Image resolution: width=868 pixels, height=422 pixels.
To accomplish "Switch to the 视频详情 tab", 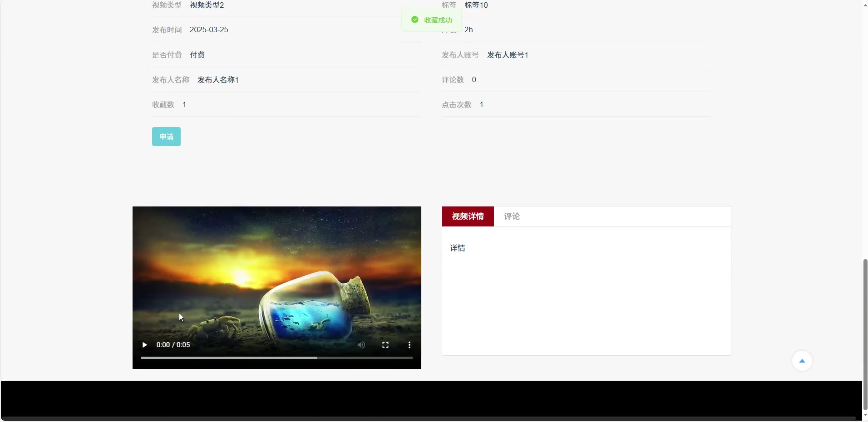I will point(468,216).
